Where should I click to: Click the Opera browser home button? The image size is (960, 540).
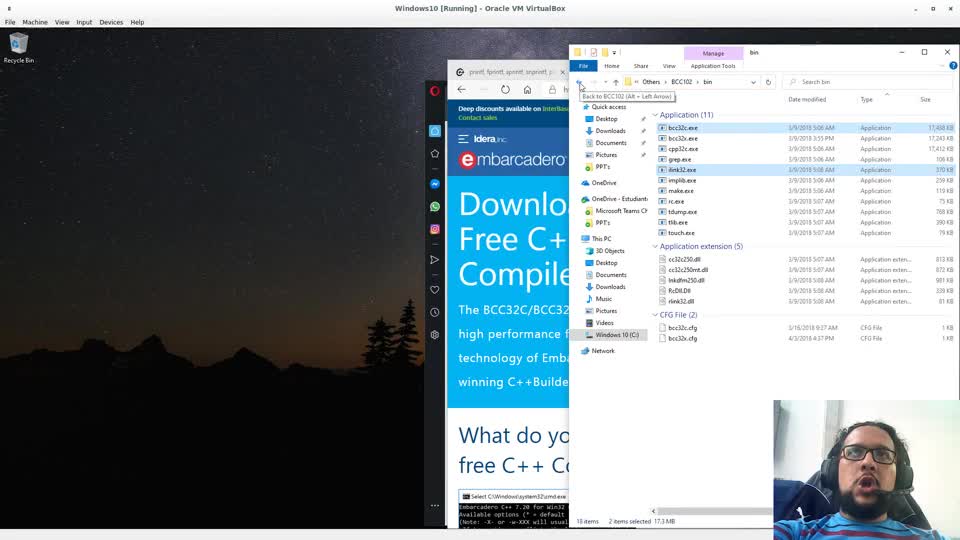click(527, 89)
